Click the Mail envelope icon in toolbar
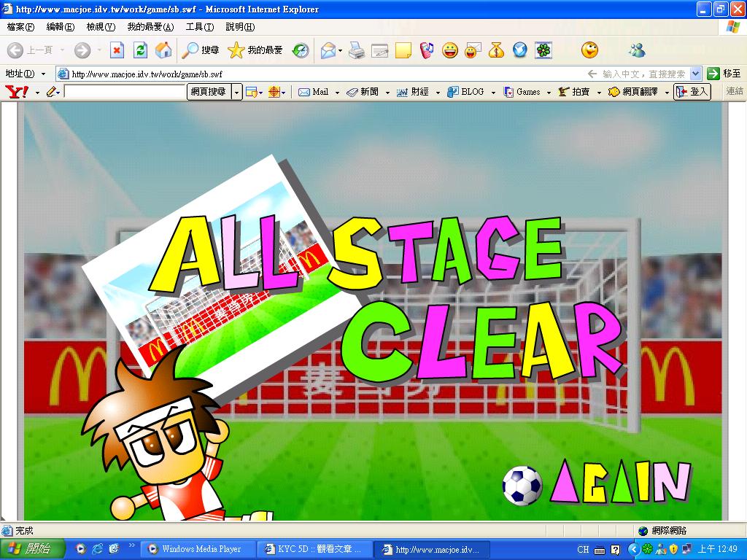The image size is (747, 560). pos(328,50)
